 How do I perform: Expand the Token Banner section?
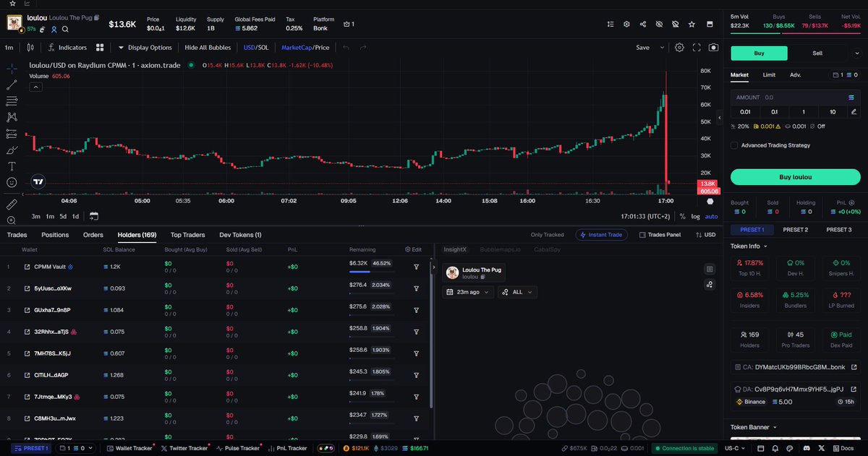click(753, 427)
